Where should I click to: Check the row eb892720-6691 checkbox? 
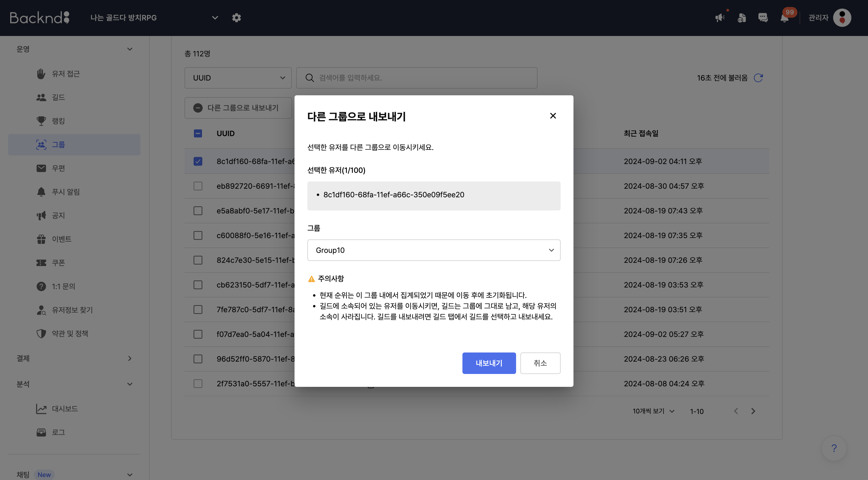click(198, 186)
